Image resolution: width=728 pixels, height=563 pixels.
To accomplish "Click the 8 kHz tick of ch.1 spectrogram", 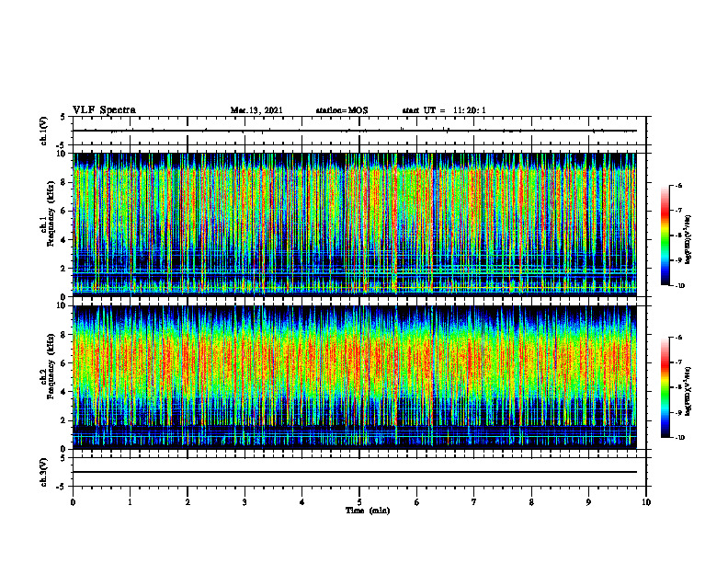I will pos(64,182).
